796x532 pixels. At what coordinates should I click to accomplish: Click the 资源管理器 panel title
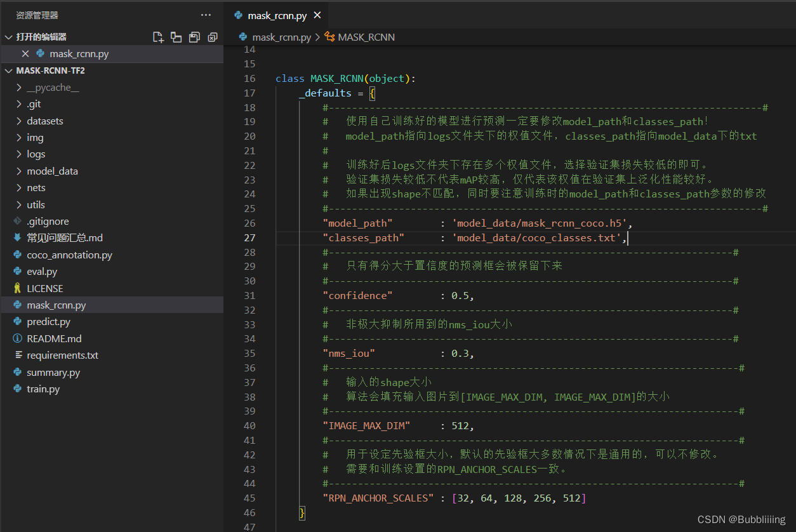(37, 15)
